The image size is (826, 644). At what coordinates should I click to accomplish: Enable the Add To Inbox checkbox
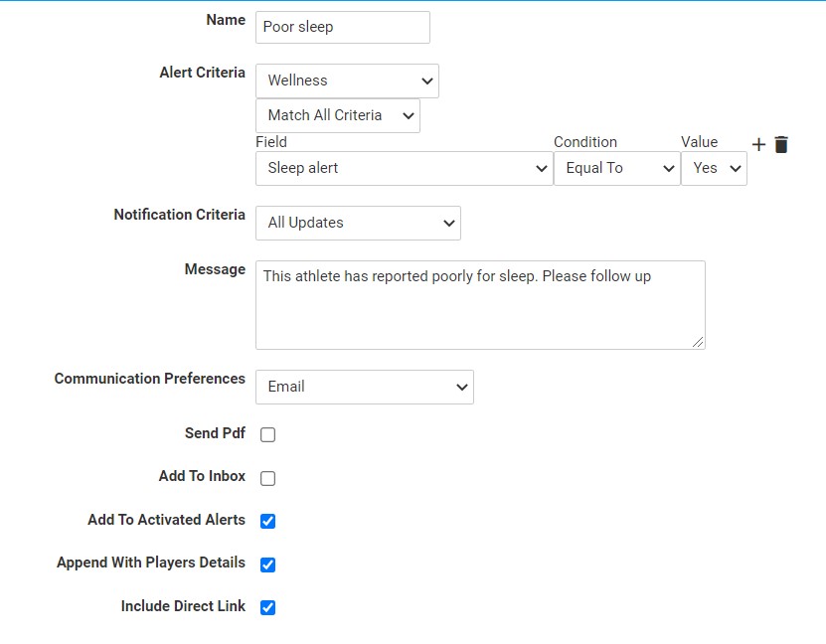(267, 478)
